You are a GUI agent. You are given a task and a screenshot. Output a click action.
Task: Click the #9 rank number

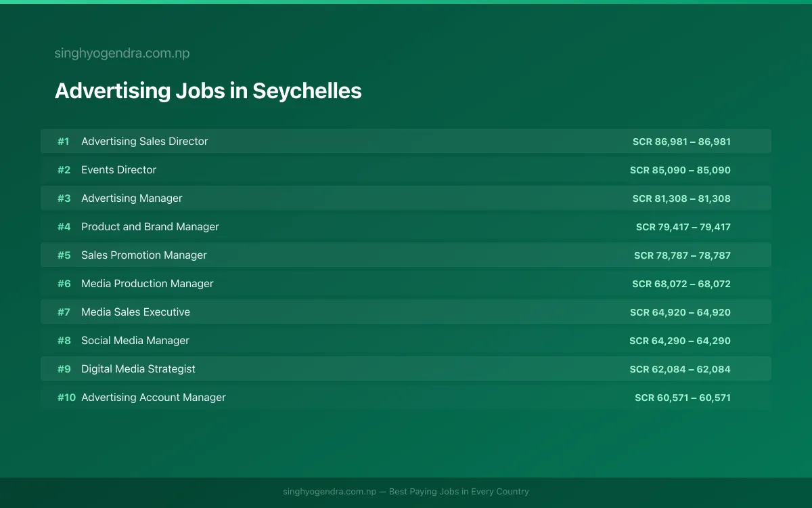pos(64,369)
